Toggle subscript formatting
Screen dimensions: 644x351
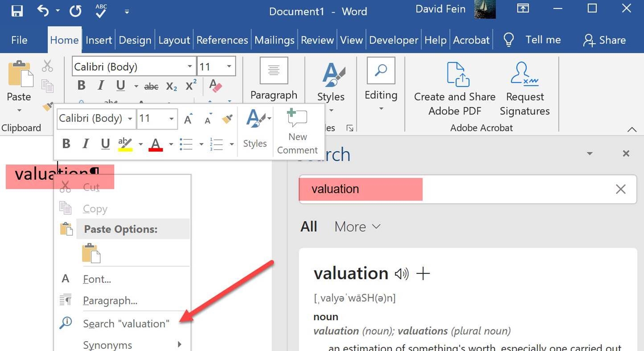171,87
